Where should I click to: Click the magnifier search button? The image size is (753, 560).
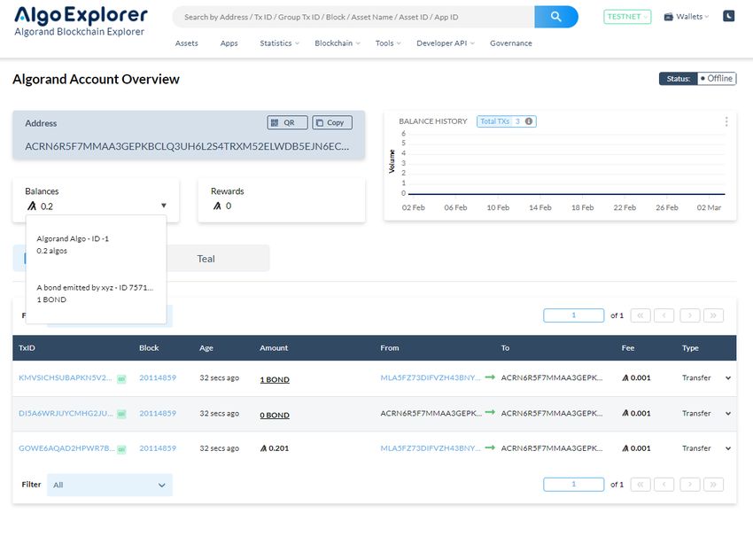555,17
